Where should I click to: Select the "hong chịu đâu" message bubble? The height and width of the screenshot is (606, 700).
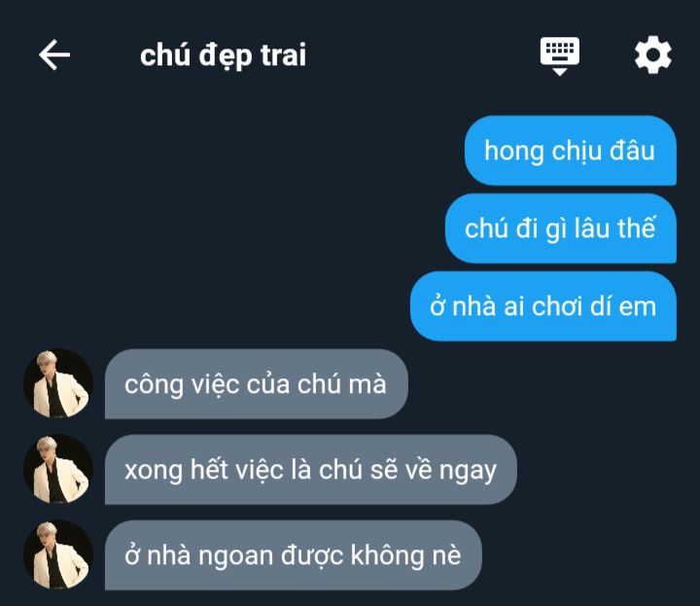pyautogui.click(x=570, y=151)
